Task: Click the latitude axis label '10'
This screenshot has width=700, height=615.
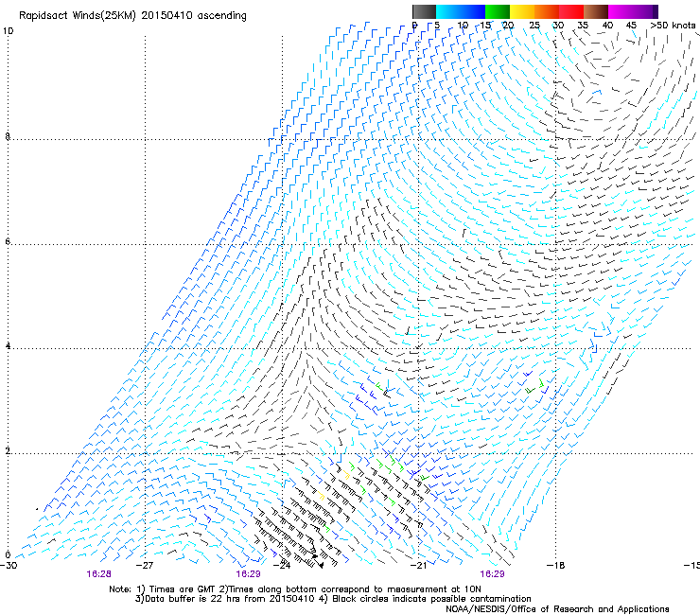Action: [x=8, y=31]
